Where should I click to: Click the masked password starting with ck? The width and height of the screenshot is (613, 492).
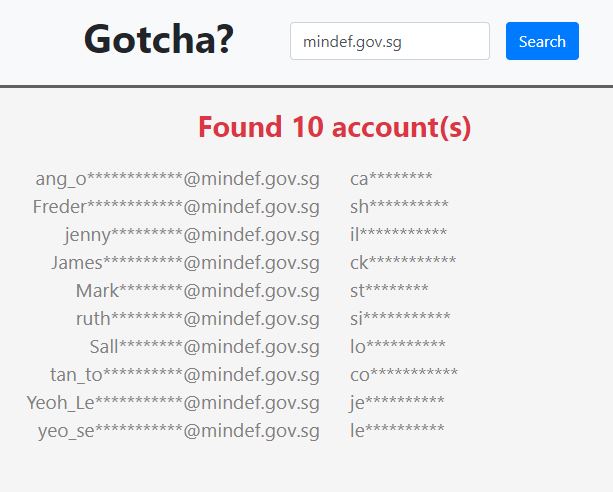[x=403, y=263]
